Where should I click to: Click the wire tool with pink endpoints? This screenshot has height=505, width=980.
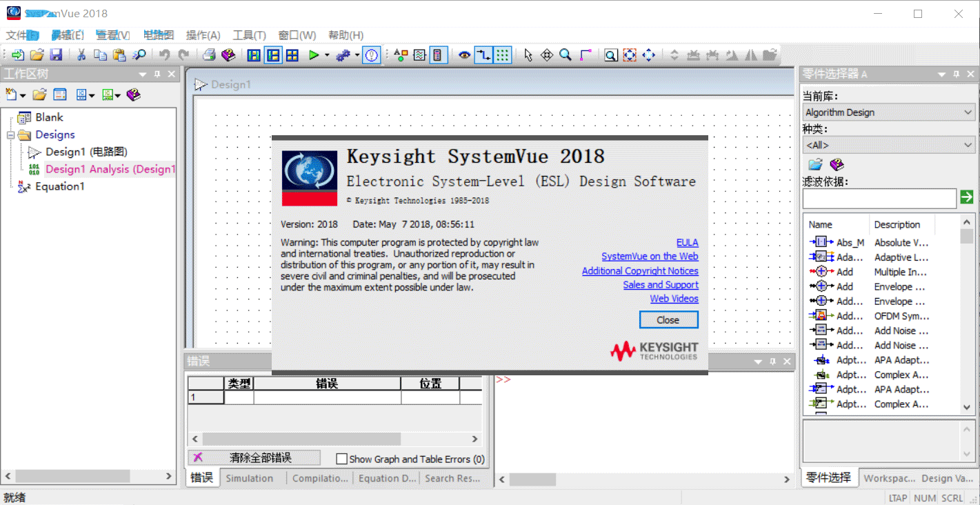pyautogui.click(x=586, y=55)
